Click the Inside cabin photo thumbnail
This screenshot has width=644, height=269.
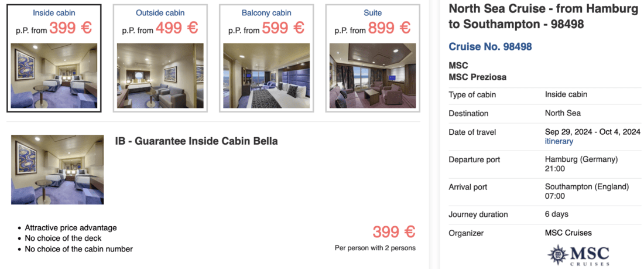(x=54, y=76)
